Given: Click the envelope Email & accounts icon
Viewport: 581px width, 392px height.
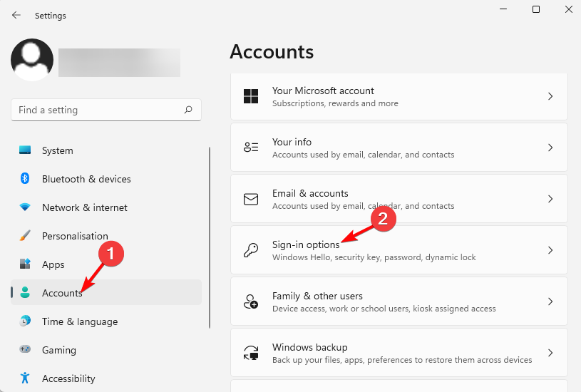Looking at the screenshot, I should (x=251, y=199).
